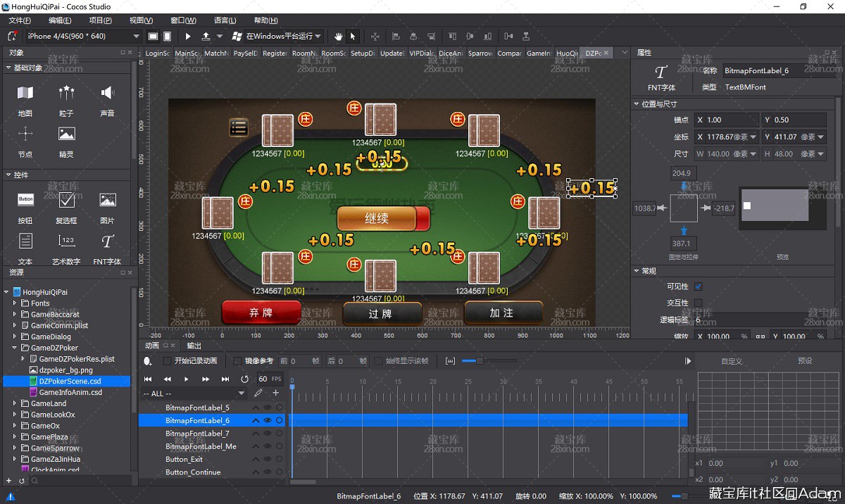The width and height of the screenshot is (845, 504).
Task: Click the plus icon beside the pencil
Action: pos(276,393)
